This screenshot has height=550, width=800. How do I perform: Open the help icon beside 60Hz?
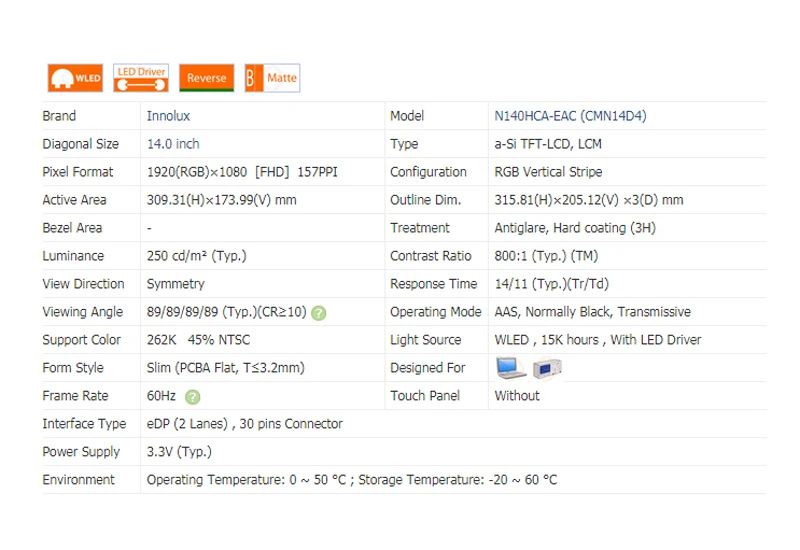coord(192,396)
